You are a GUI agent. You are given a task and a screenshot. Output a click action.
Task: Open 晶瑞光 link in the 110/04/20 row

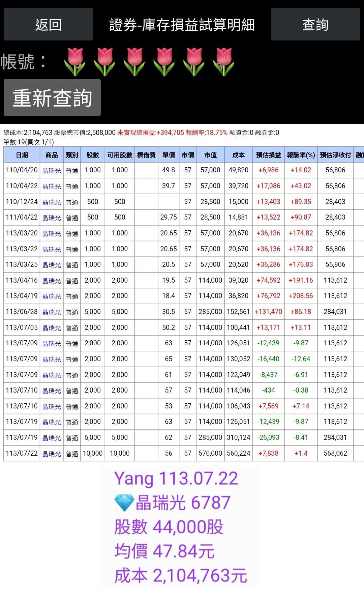52,171
